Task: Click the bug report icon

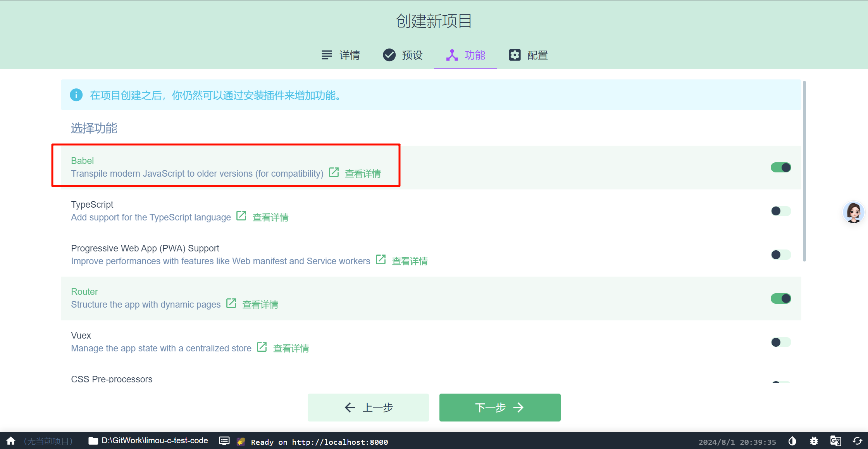Action: (x=814, y=441)
